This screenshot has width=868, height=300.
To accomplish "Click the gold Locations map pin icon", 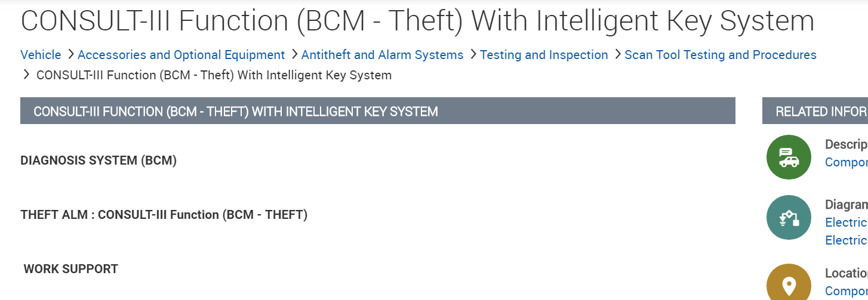I will 789,284.
